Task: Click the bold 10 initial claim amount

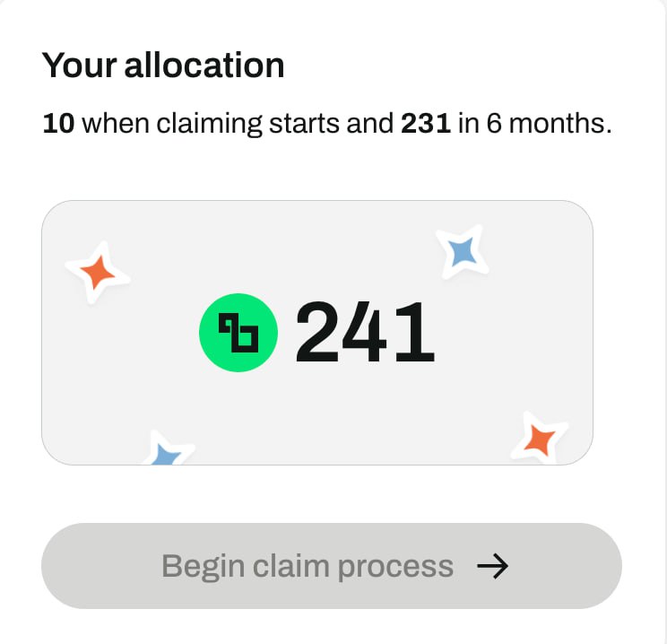Action: 58,124
